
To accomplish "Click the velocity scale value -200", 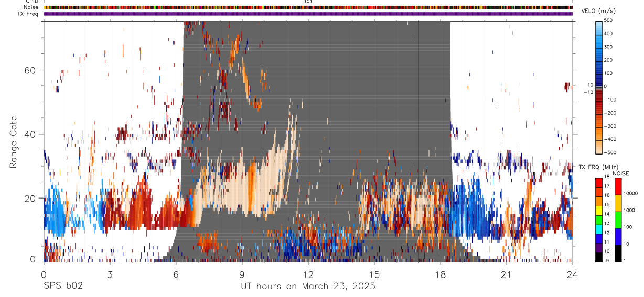I will [x=609, y=113].
